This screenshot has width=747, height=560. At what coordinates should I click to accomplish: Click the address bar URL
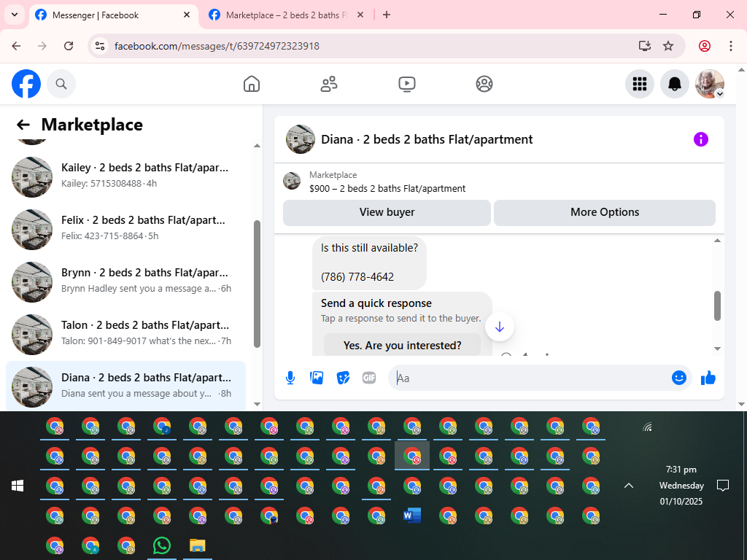click(x=217, y=46)
